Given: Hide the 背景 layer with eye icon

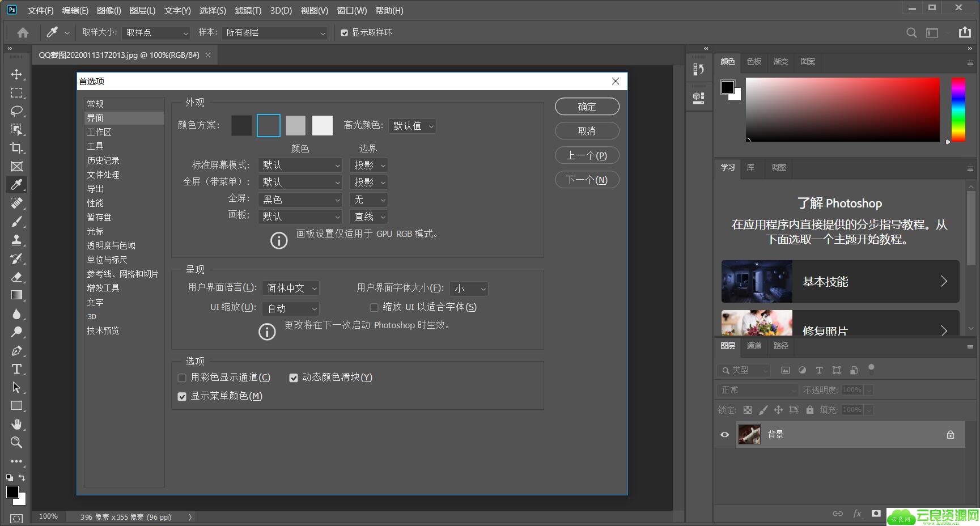Looking at the screenshot, I should click(724, 435).
